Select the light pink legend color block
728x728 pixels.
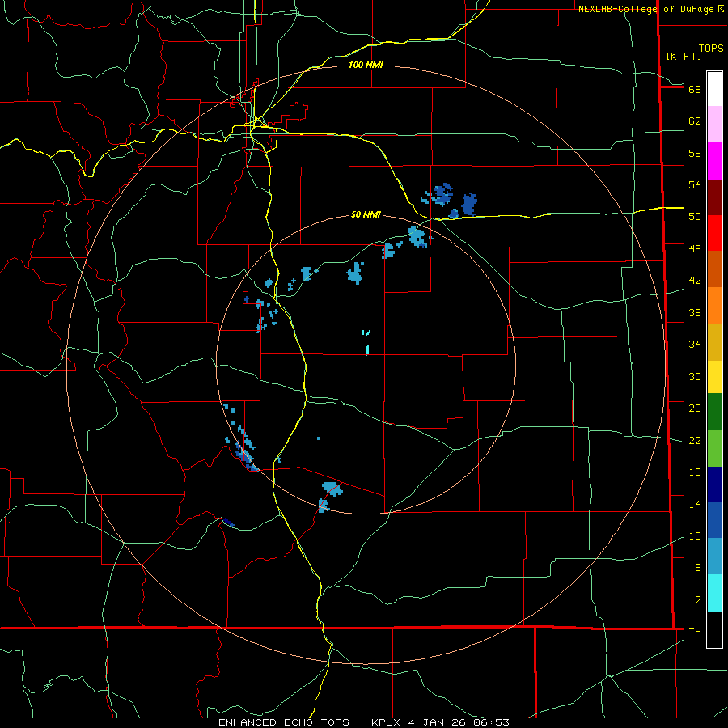714,125
